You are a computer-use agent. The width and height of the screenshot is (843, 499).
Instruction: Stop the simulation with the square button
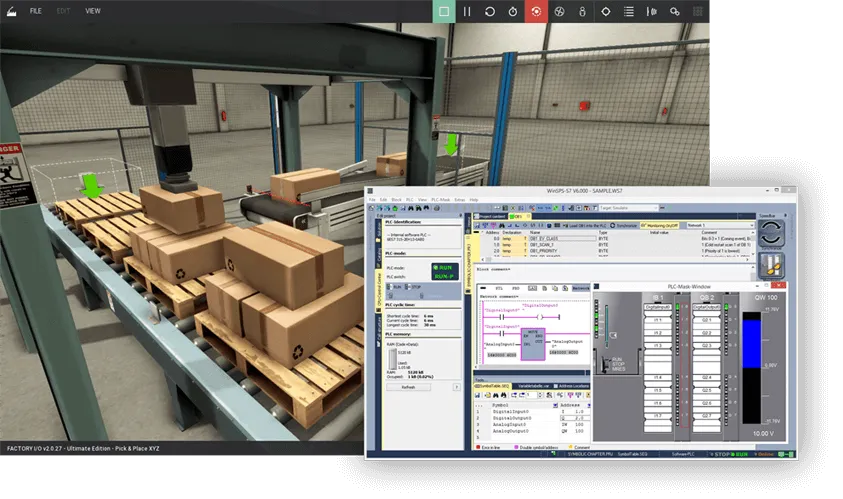(444, 11)
